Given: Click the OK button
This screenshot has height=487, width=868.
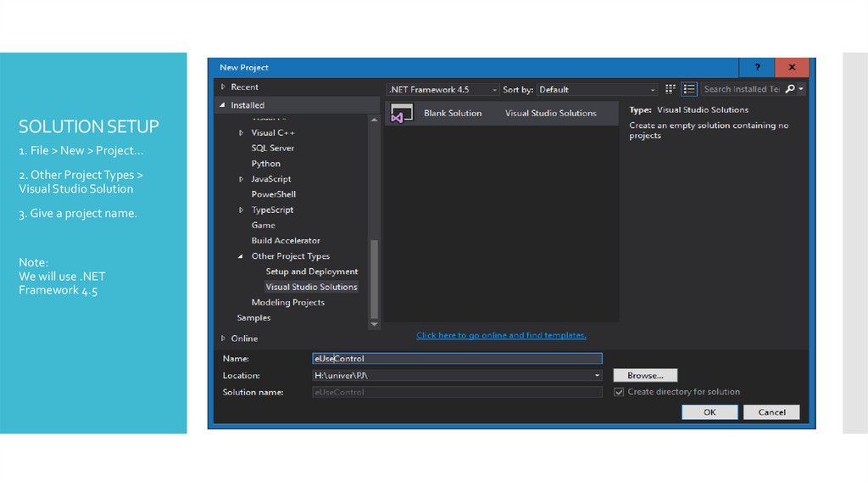Looking at the screenshot, I should (x=709, y=412).
